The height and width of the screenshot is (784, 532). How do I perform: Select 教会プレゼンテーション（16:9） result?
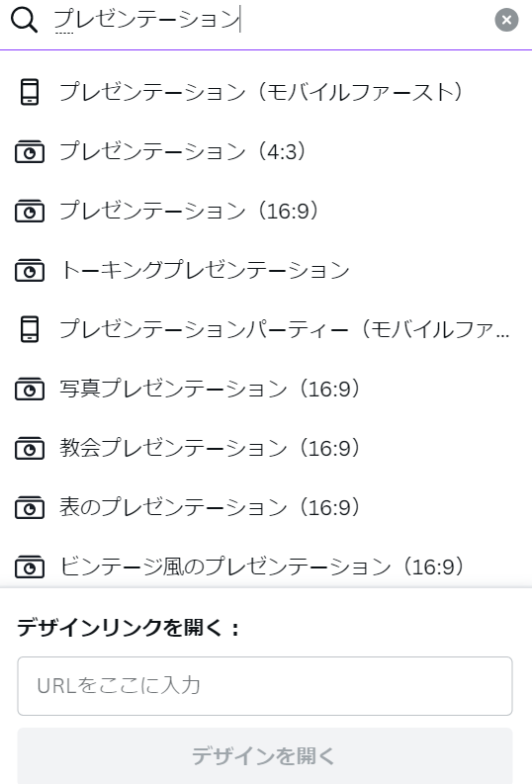click(266, 448)
